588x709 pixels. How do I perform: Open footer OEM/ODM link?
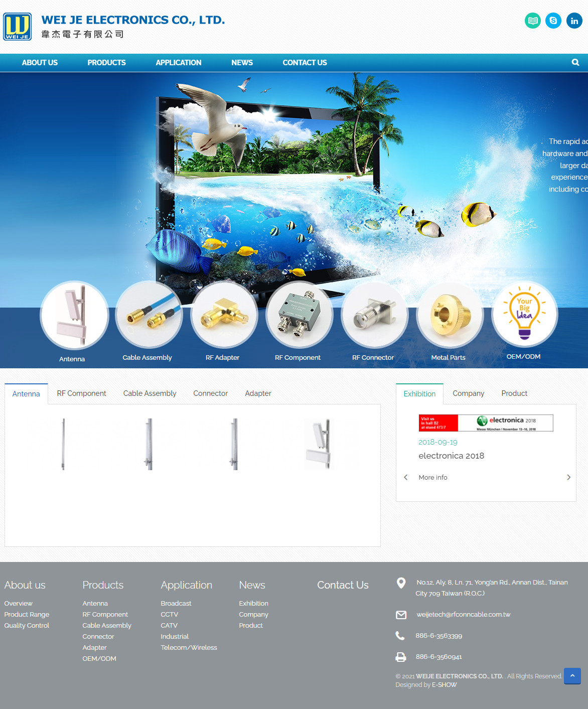coord(99,659)
